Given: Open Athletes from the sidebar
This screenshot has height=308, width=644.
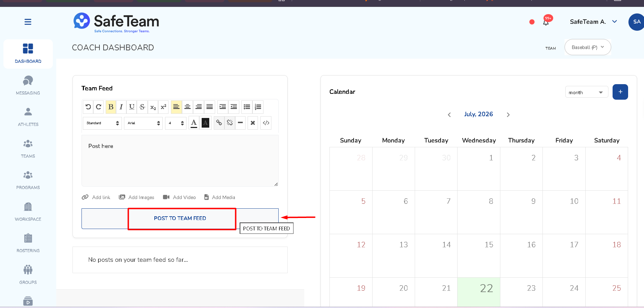Looking at the screenshot, I should [28, 117].
